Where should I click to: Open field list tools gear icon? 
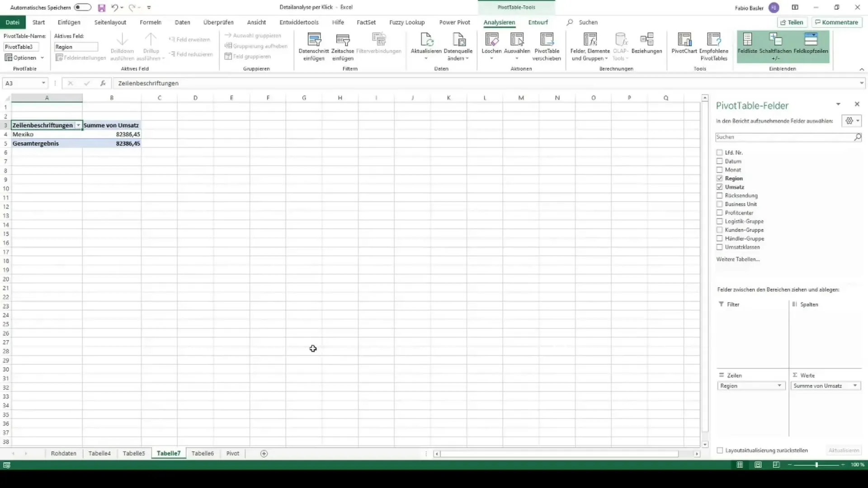point(852,121)
